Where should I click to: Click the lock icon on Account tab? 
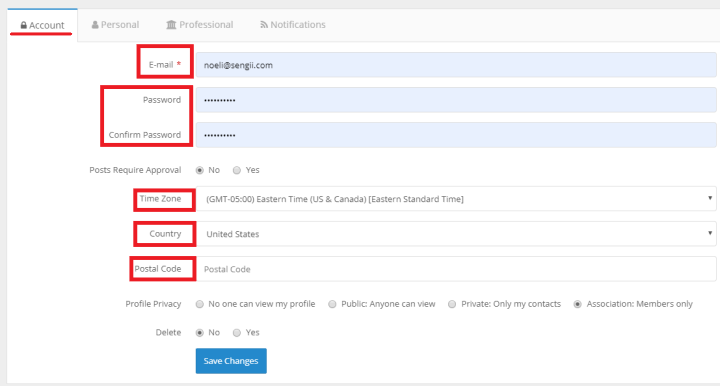pos(24,25)
